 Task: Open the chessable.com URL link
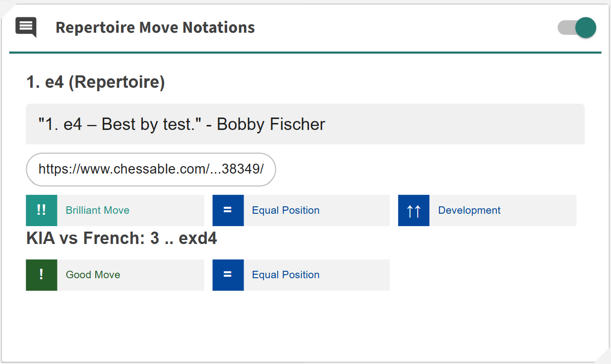click(151, 169)
